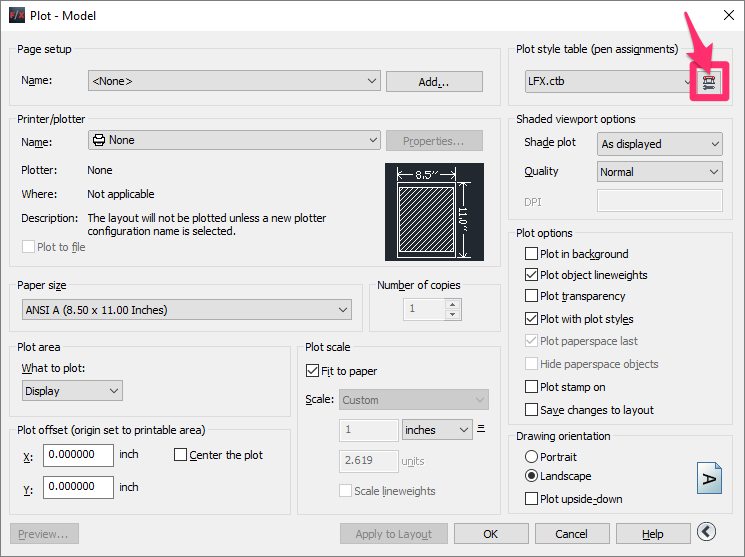Check Plot upside-down option
The height and width of the screenshot is (557, 745).
coord(531,499)
